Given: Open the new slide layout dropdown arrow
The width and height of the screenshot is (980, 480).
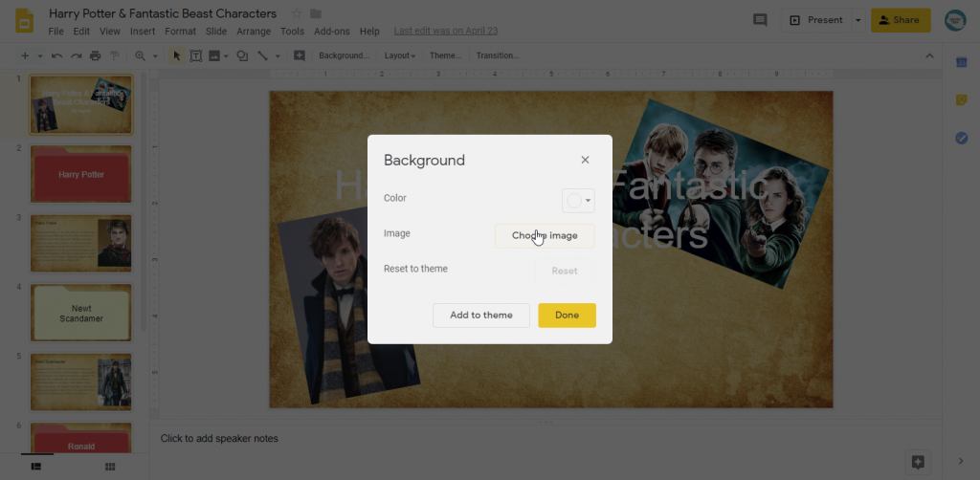Looking at the screenshot, I should pyautogui.click(x=40, y=56).
